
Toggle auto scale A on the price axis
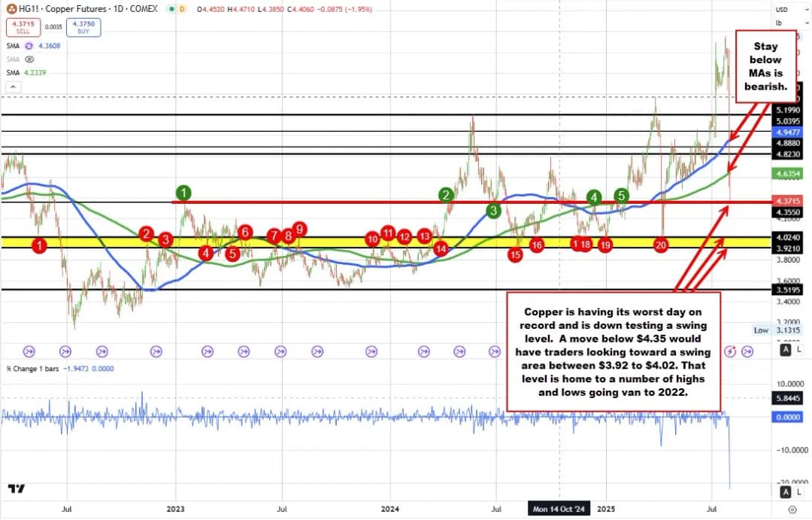(785, 350)
